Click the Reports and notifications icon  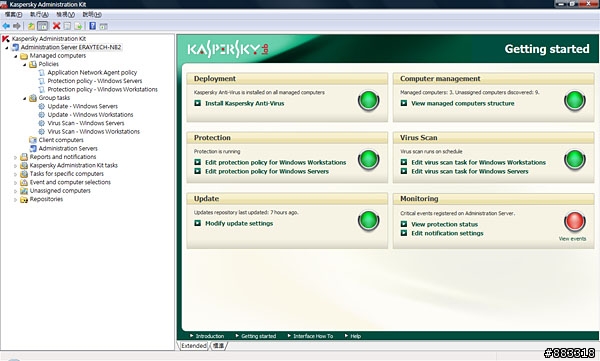click(24, 157)
